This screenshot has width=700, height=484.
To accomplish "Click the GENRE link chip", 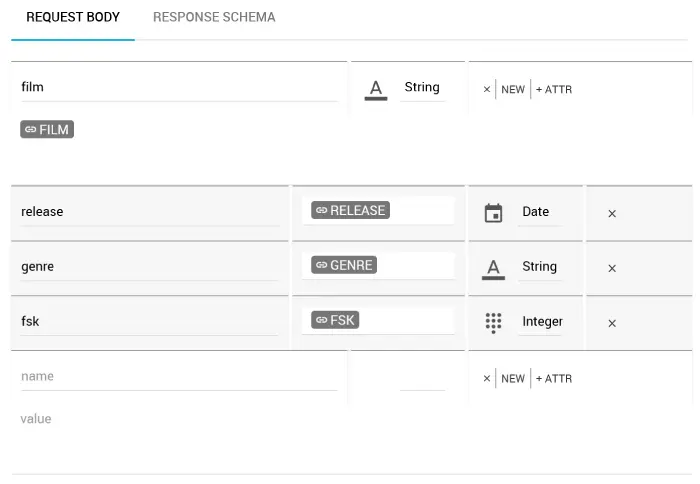I will pyautogui.click(x=344, y=265).
